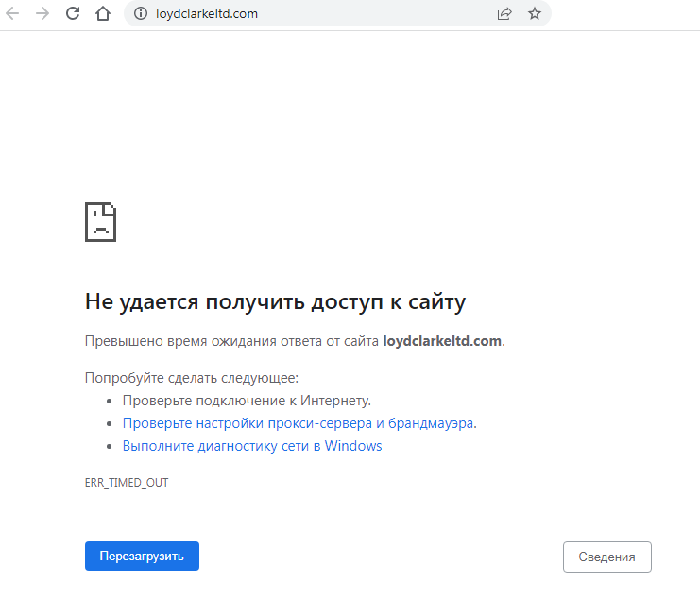Click the share page icon
The image size is (700, 600).
click(x=504, y=14)
